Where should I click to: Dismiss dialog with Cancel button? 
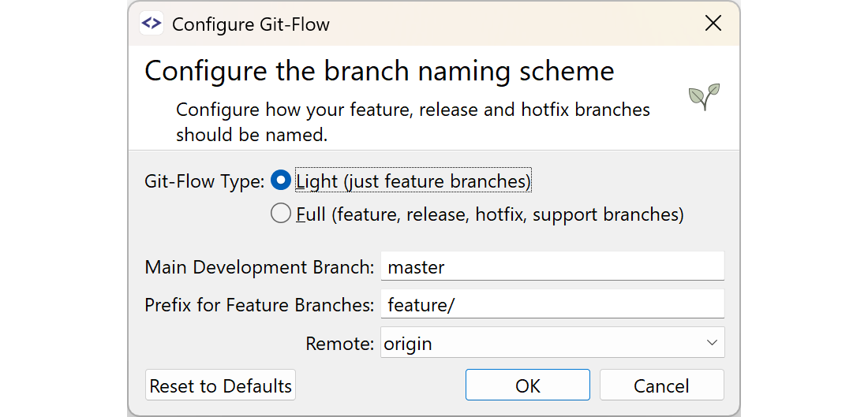[661, 385]
